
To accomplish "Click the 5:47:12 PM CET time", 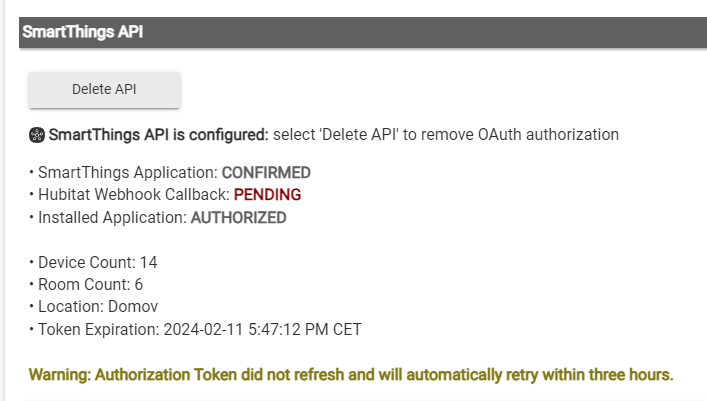I will [x=305, y=330].
